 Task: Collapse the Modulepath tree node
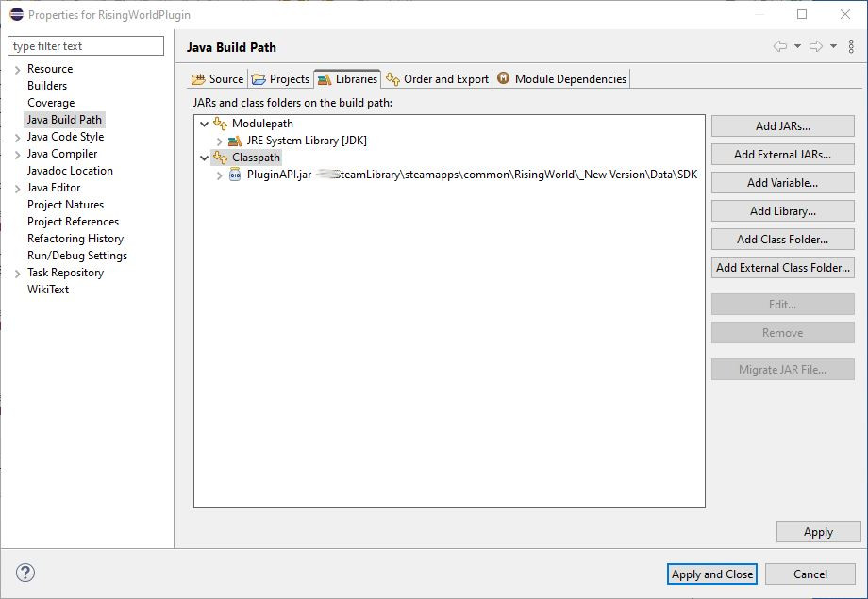click(x=205, y=124)
